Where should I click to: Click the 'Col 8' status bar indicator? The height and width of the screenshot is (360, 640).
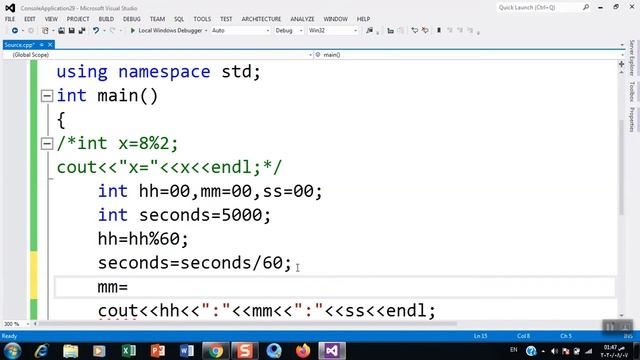click(x=523, y=336)
